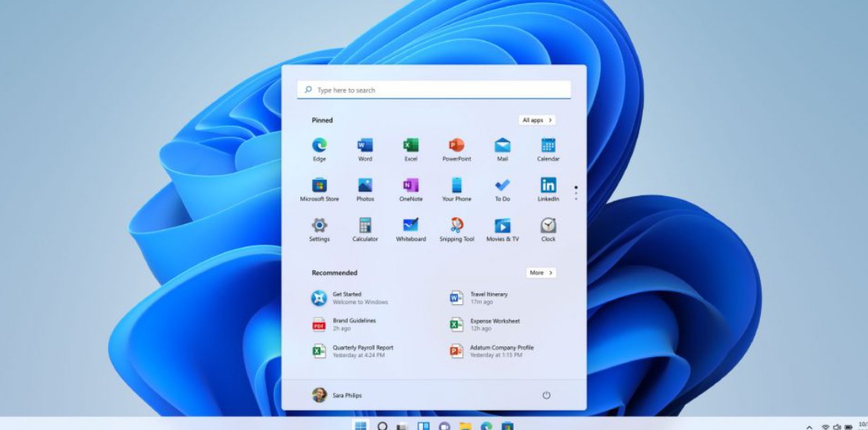Launch the OneNote pinned app
Screen dimensions: 868x430
click(x=411, y=186)
